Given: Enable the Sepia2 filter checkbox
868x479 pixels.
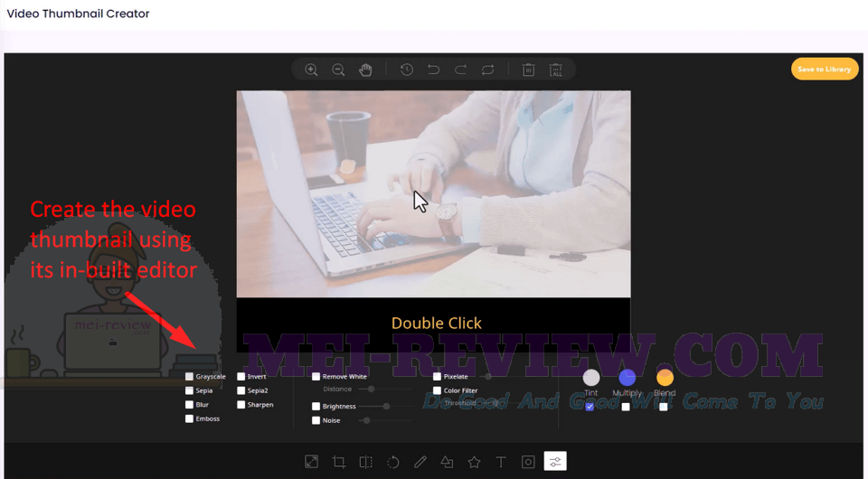Looking at the screenshot, I should point(241,390).
